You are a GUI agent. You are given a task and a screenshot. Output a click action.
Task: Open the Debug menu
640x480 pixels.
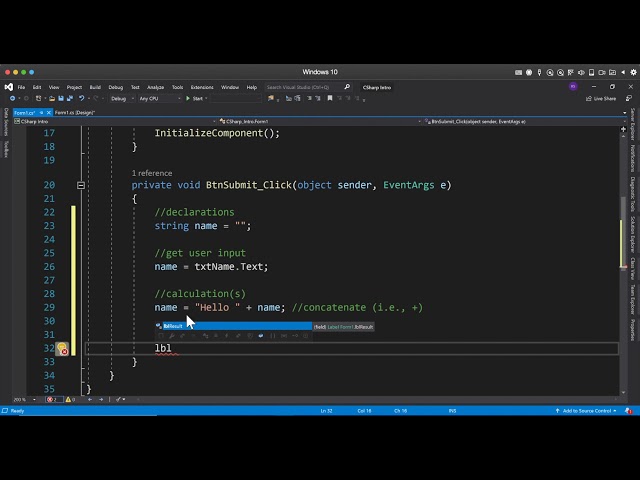[116, 87]
